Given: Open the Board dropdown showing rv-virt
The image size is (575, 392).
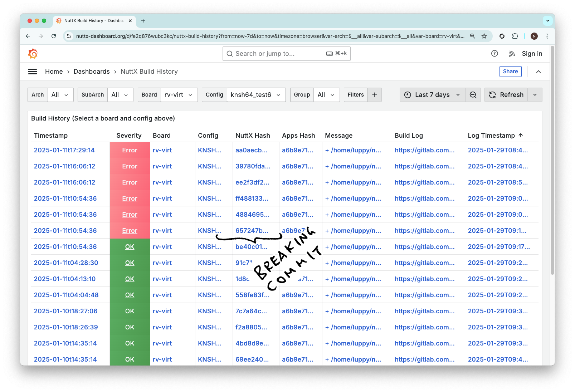Looking at the screenshot, I should coord(179,95).
